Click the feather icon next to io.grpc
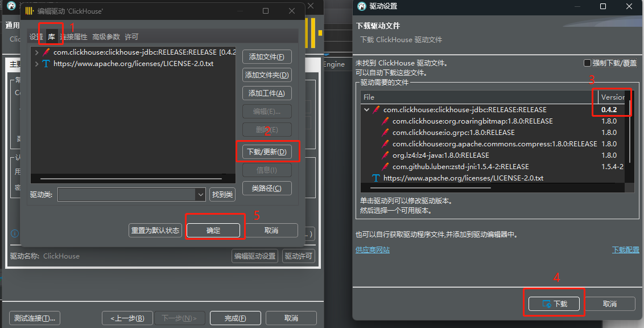The width and height of the screenshot is (644, 328). pos(385,132)
